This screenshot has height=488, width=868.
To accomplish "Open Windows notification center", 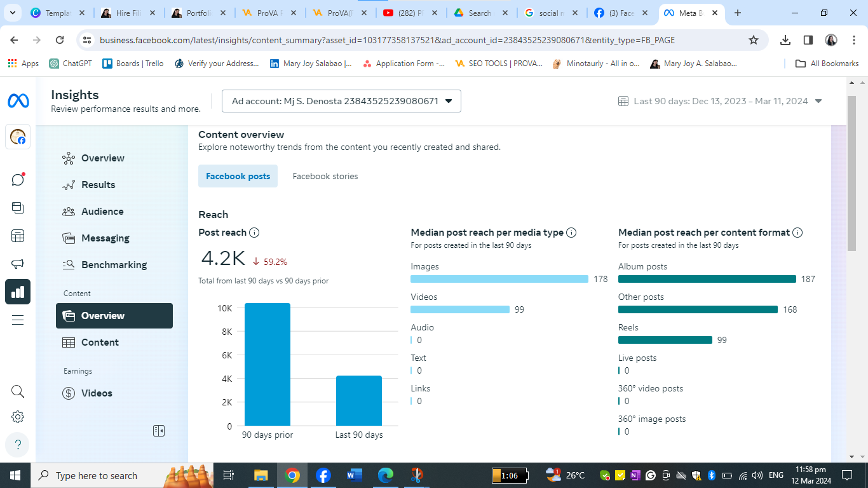I will [846, 475].
